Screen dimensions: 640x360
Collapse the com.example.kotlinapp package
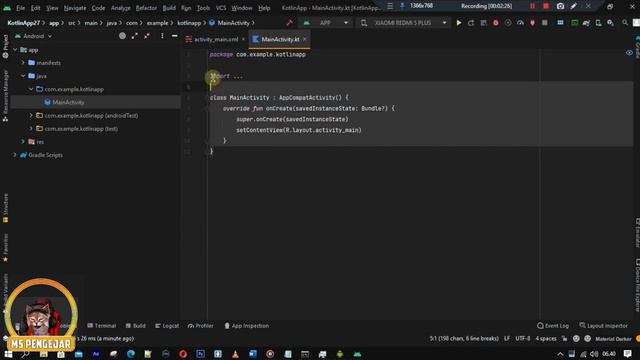click(x=31, y=89)
